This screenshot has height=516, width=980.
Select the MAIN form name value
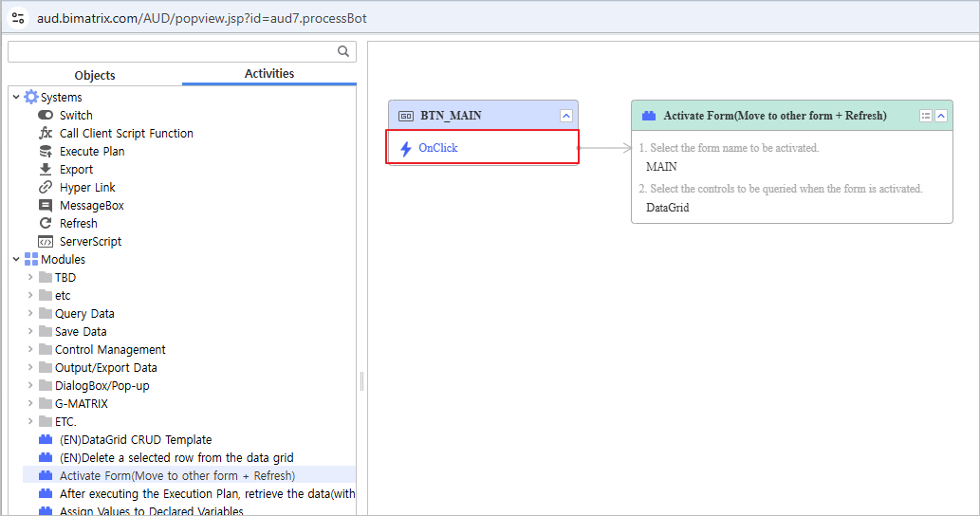661,167
